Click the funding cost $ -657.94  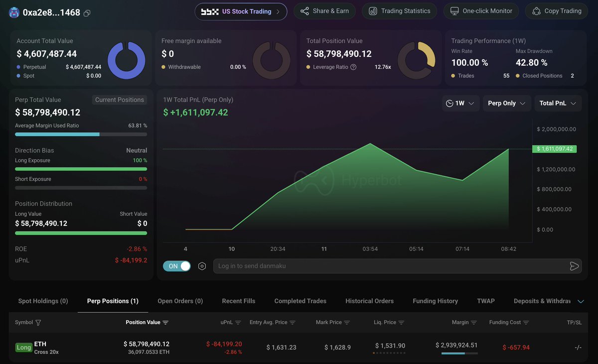pos(516,347)
